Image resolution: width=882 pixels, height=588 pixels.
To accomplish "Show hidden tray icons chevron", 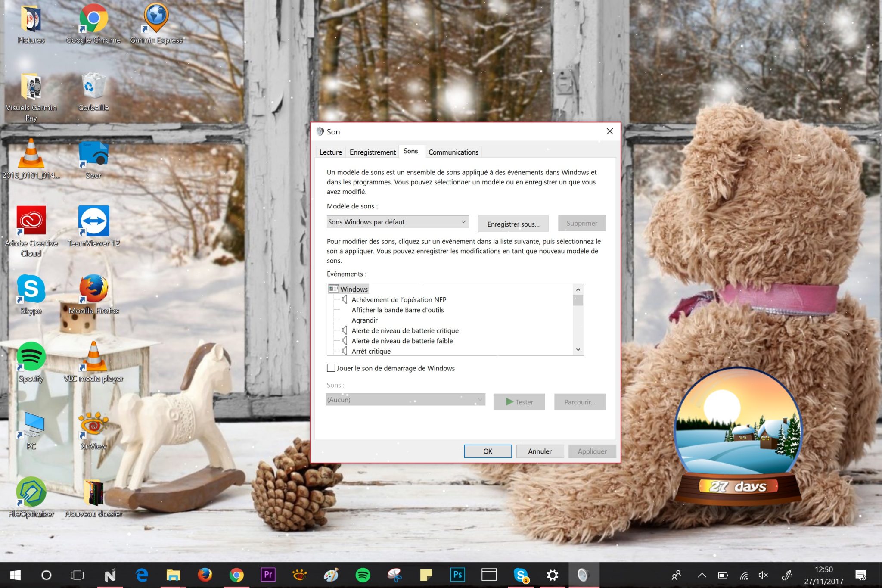I will pyautogui.click(x=702, y=575).
